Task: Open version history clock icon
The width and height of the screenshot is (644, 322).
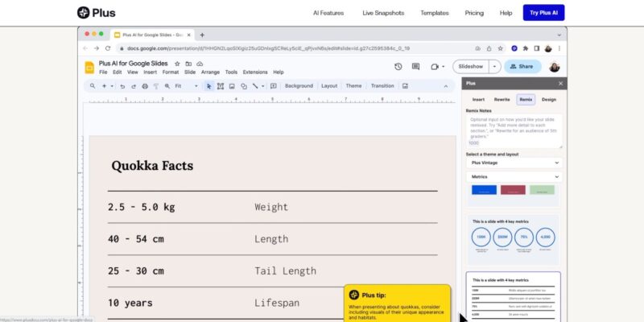Action: tap(398, 67)
